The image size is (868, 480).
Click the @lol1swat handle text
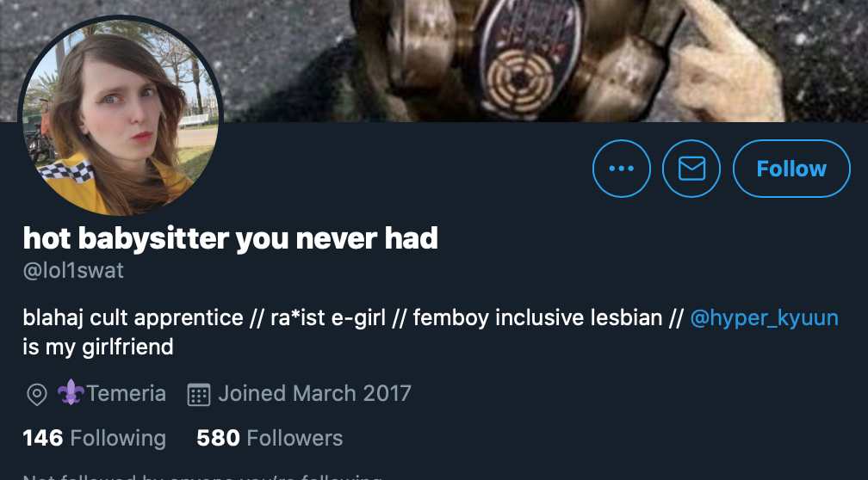click(x=73, y=270)
